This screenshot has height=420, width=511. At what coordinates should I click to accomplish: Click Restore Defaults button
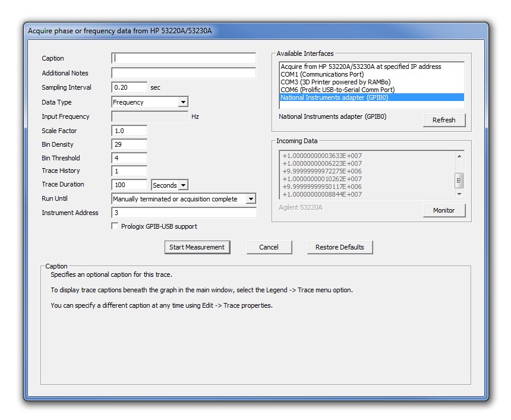340,247
